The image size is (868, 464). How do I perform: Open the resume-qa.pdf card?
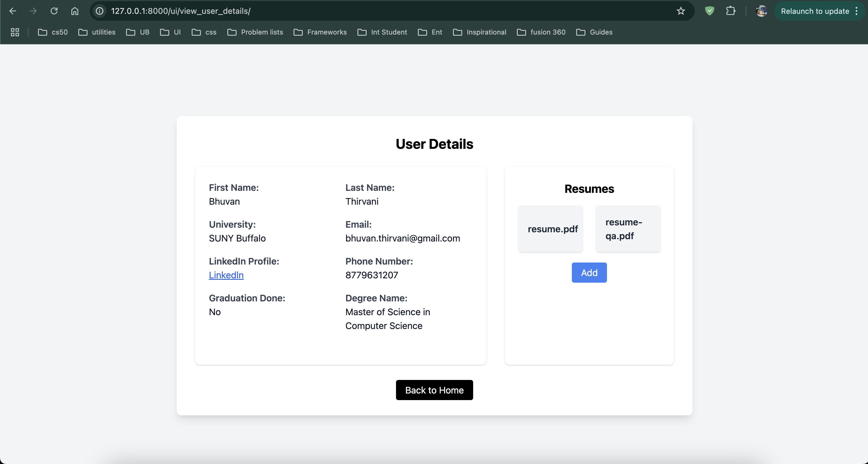[628, 229]
